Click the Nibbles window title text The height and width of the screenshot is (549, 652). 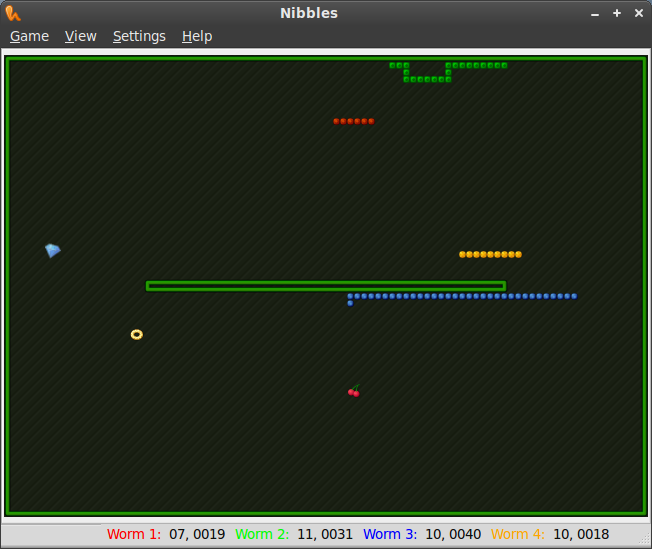(x=309, y=13)
